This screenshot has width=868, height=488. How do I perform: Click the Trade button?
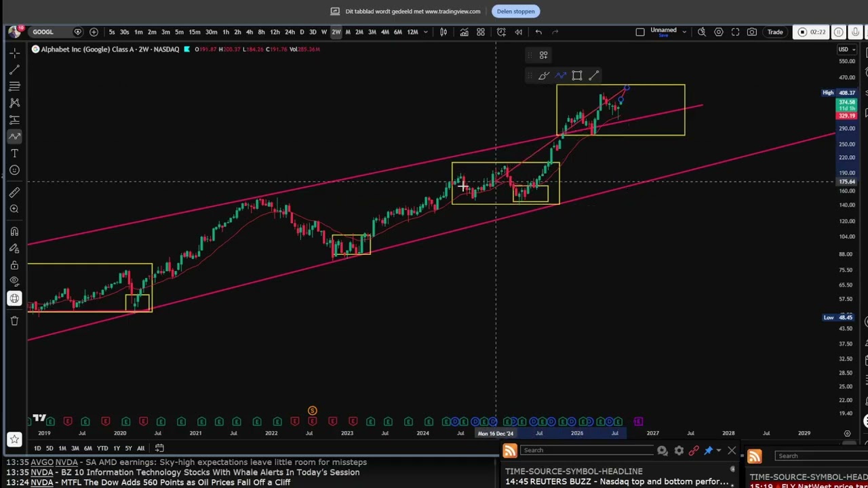pos(775,32)
